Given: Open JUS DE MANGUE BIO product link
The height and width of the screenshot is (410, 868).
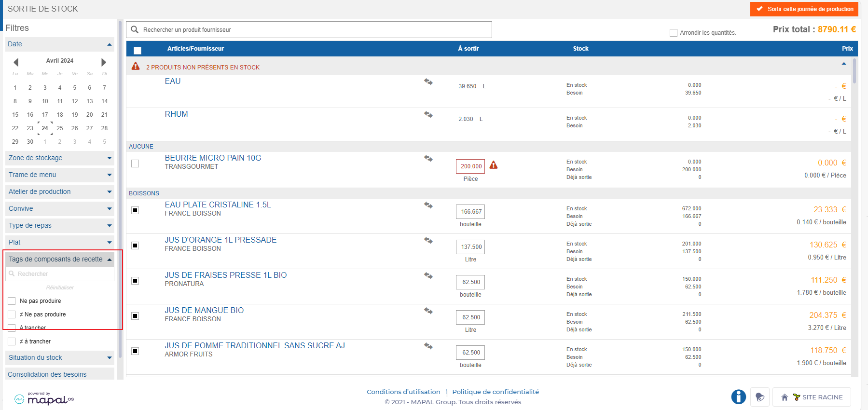Looking at the screenshot, I should [204, 310].
